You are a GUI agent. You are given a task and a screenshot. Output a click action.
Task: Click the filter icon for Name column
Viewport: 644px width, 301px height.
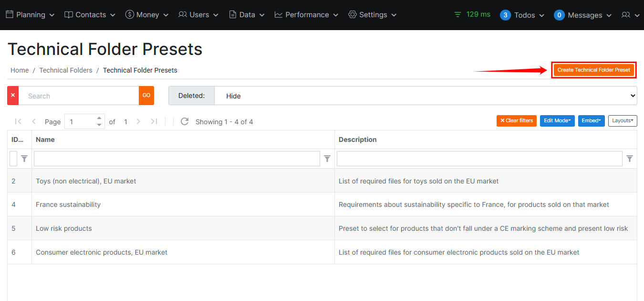pos(327,159)
